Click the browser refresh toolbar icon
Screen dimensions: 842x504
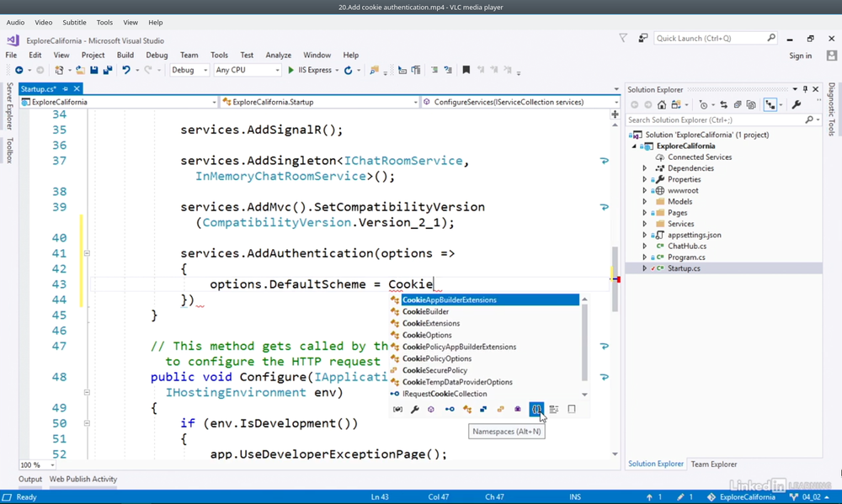[348, 70]
